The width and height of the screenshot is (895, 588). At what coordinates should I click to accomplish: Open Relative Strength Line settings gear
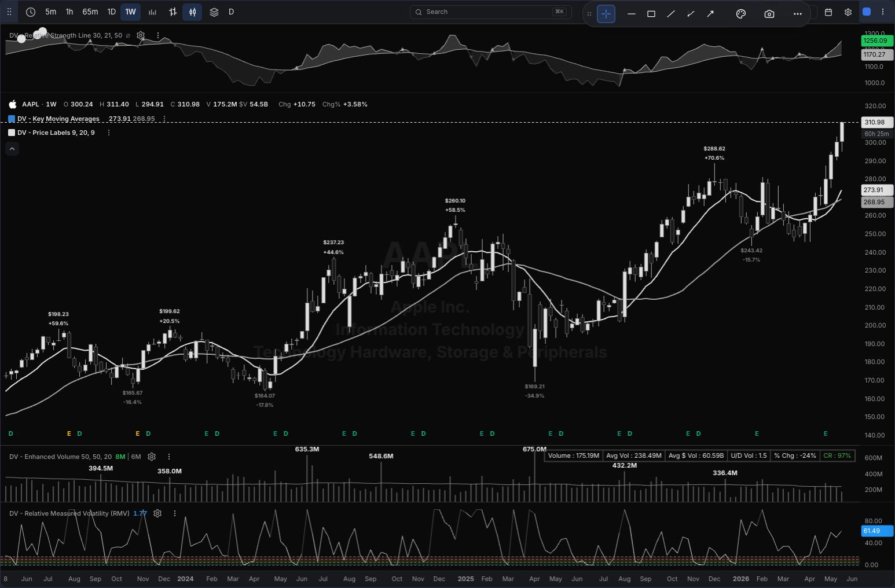(141, 35)
